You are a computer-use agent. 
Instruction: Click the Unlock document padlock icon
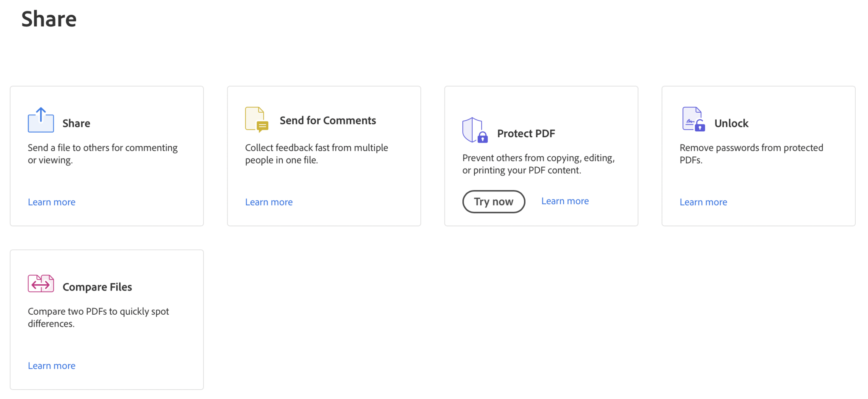pyautogui.click(x=693, y=119)
